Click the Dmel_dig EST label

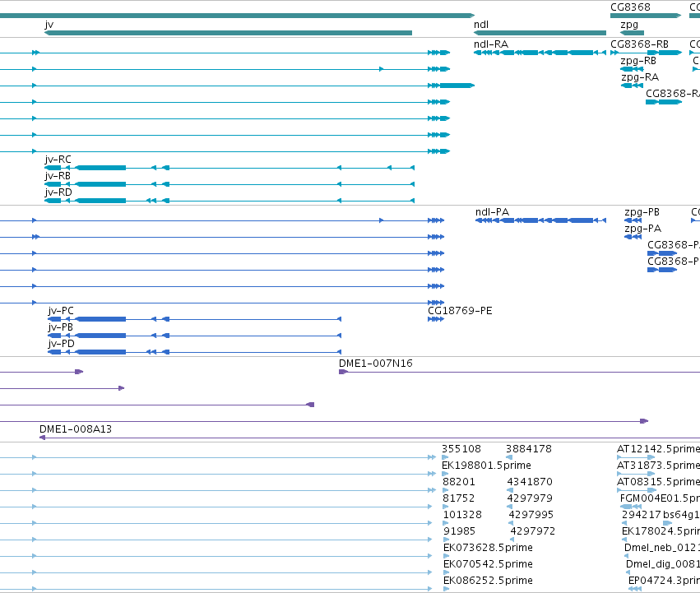coord(663,564)
